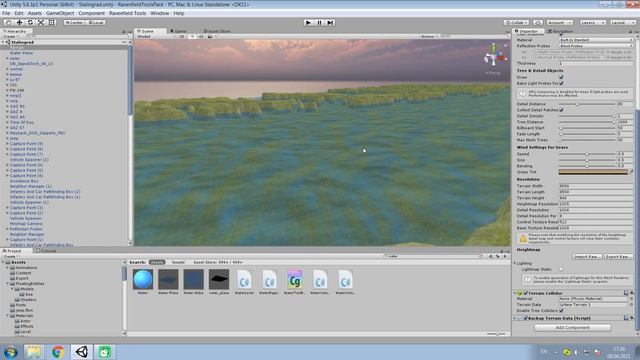Open the Shaded draw mode dropdown

tap(155, 36)
